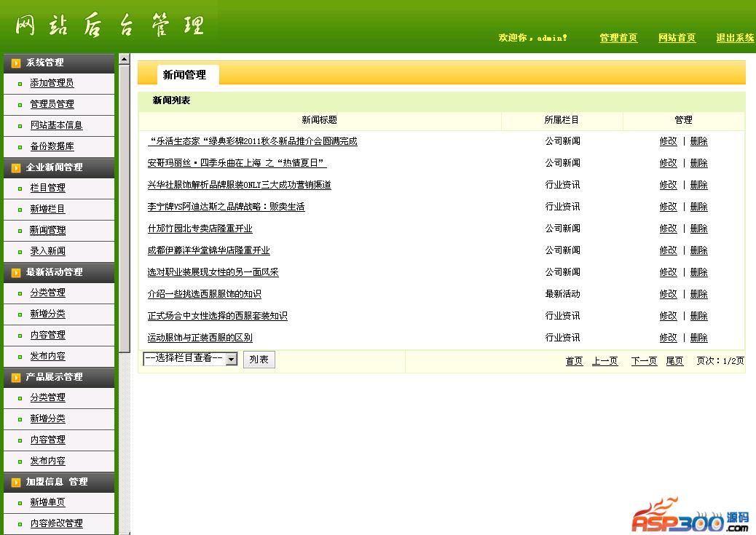Click the arrow icon beside 加盟信息 管理 header
The image size is (756, 535).
point(16,483)
